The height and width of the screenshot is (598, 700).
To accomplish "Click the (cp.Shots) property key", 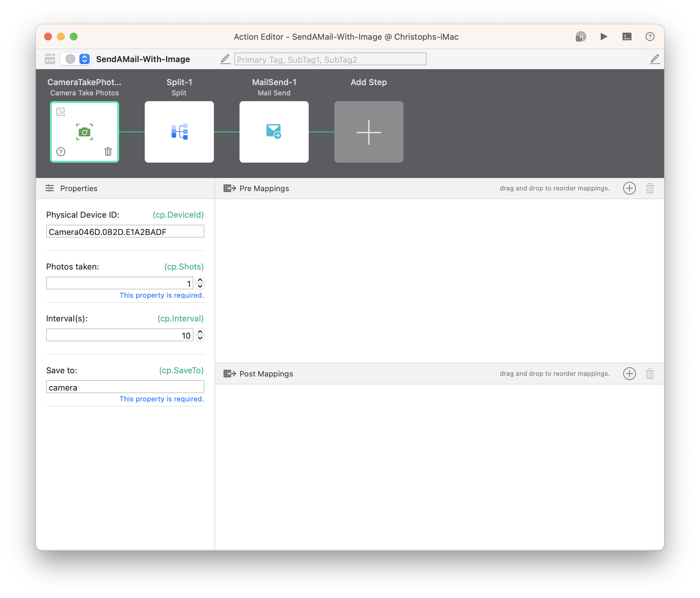I will coord(184,266).
